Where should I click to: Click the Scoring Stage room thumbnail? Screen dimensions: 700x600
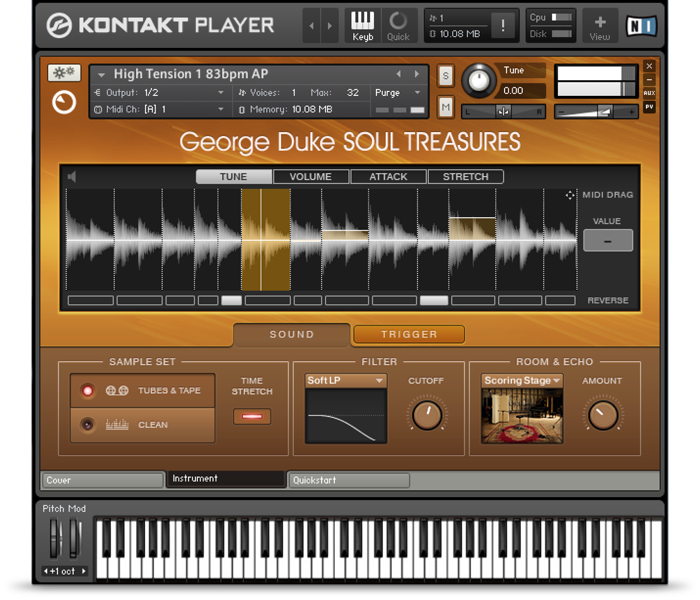[522, 416]
